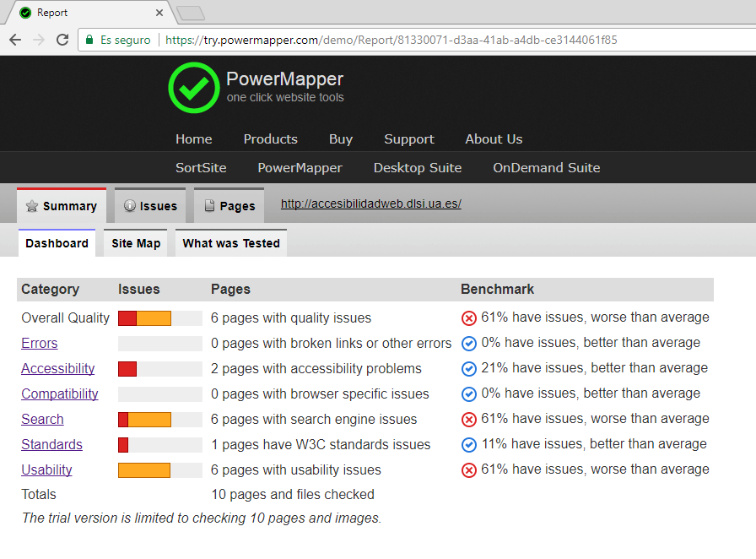Click the red error icon beside Overall Quality
Image resolution: width=756 pixels, height=559 pixels.
467,317
